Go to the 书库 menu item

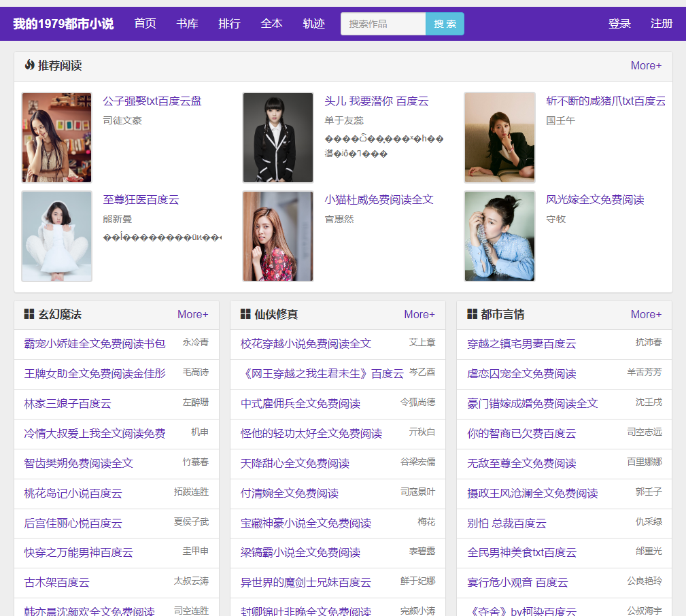coord(187,24)
